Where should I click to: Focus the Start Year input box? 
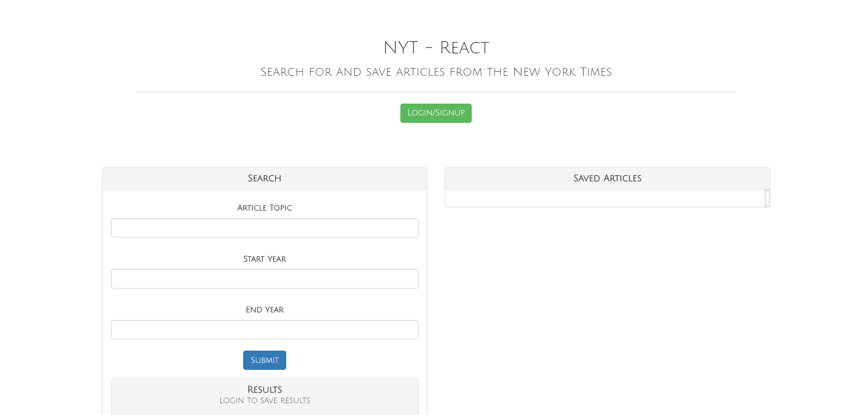point(265,278)
